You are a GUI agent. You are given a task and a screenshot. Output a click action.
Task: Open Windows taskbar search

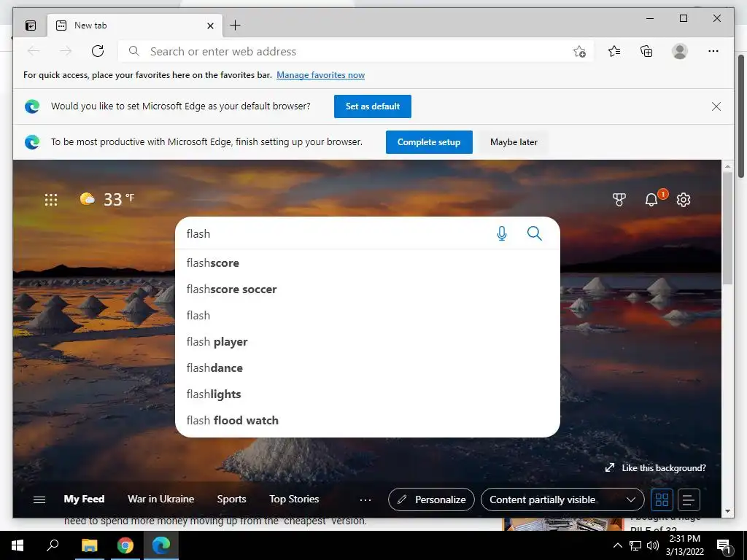pos(53,545)
